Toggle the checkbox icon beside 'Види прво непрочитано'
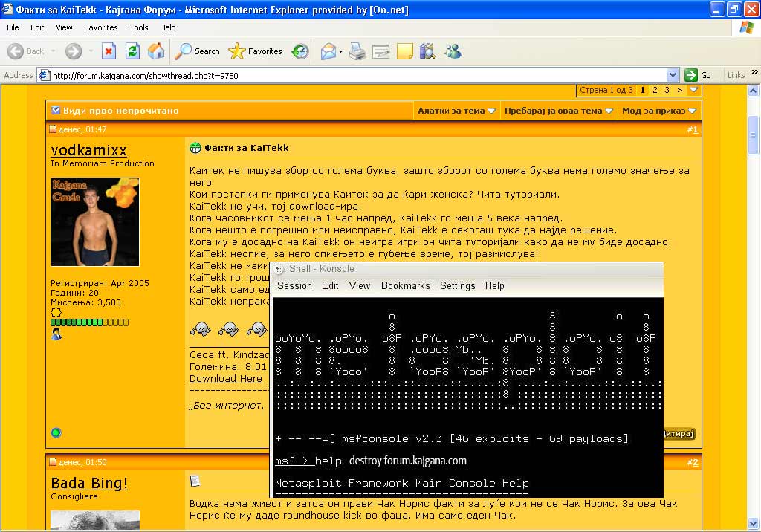Image resolution: width=761 pixels, height=532 pixels. 55,111
